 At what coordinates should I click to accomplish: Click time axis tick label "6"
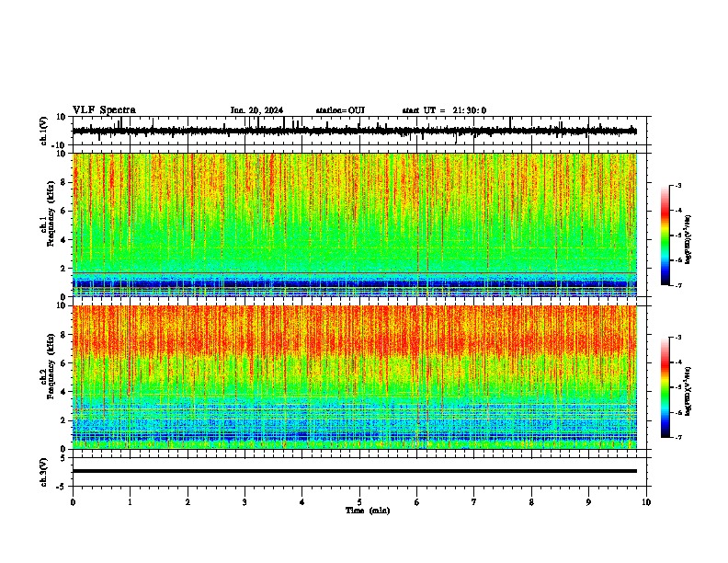click(417, 502)
